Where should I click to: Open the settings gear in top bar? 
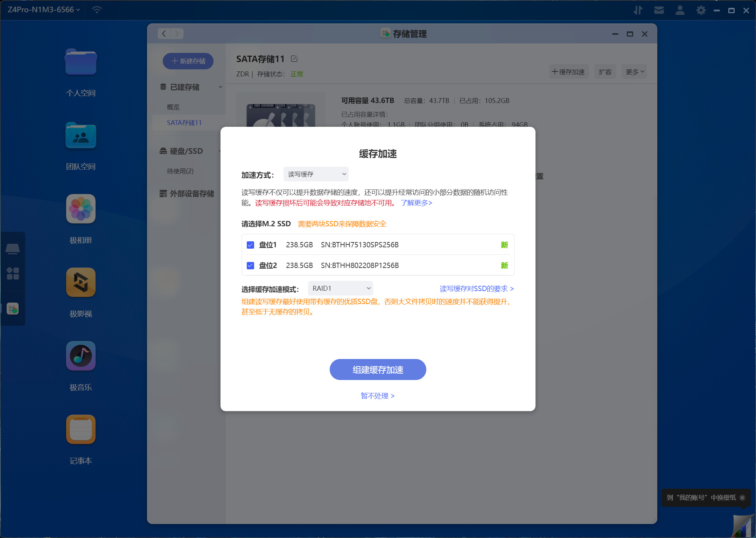(x=701, y=10)
